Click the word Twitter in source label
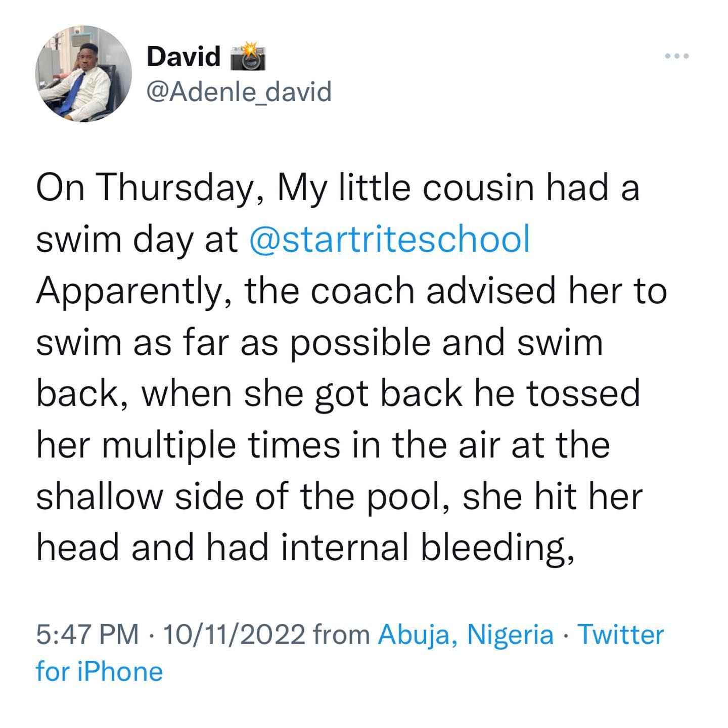 click(x=620, y=634)
